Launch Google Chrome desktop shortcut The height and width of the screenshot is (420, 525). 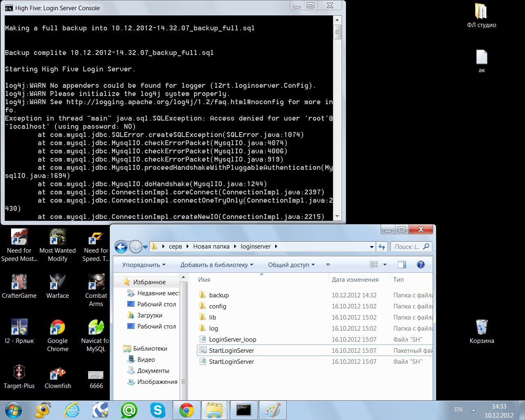[x=57, y=335]
